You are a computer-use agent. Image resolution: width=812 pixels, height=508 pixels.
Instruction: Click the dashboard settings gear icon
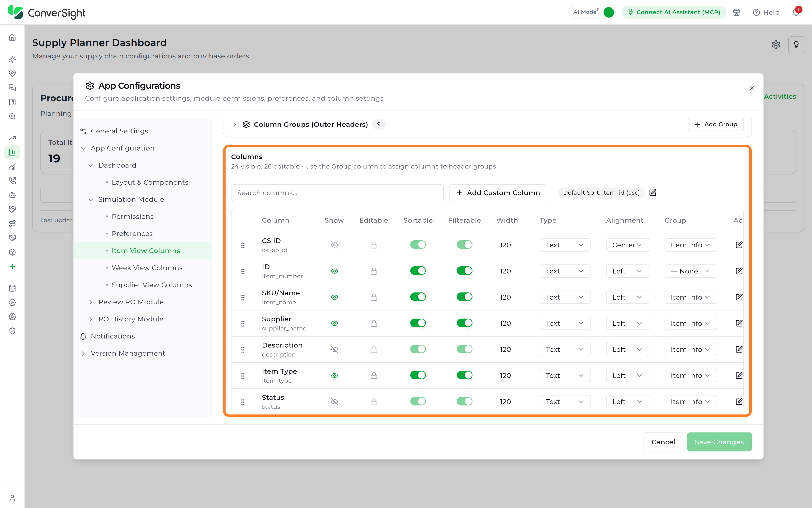click(776, 45)
